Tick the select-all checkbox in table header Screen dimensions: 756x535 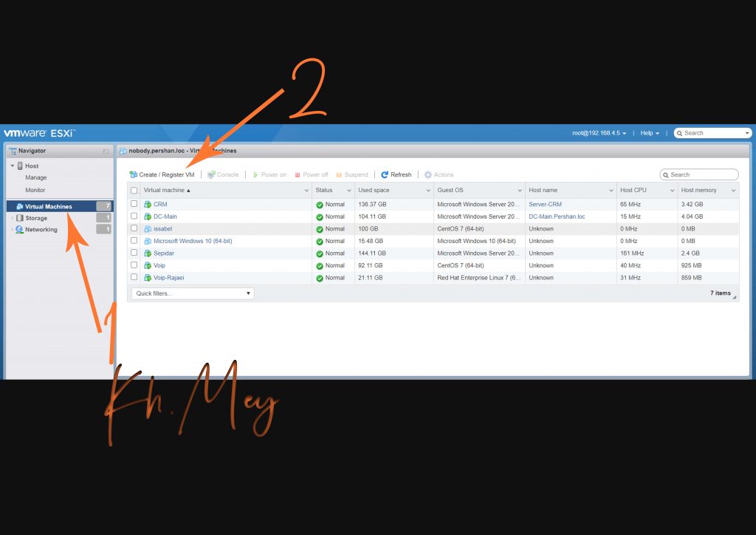coord(134,191)
